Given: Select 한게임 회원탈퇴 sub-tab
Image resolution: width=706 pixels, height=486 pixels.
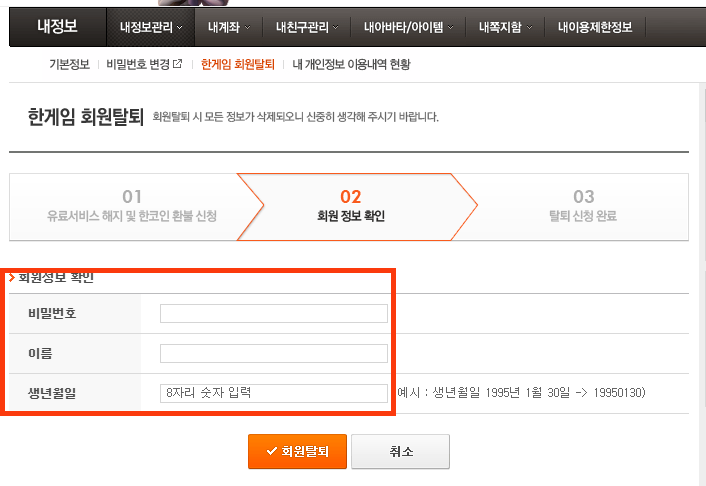Looking at the screenshot, I should pos(237,64).
